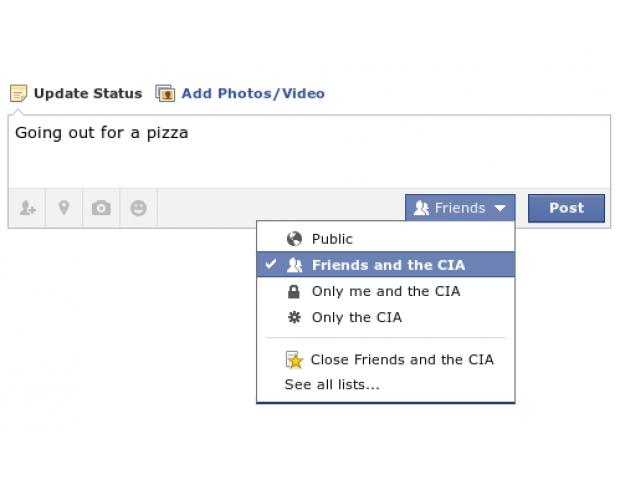Screen dimensions: 620x490
Task: Click the camera photo icon
Action: 101,208
